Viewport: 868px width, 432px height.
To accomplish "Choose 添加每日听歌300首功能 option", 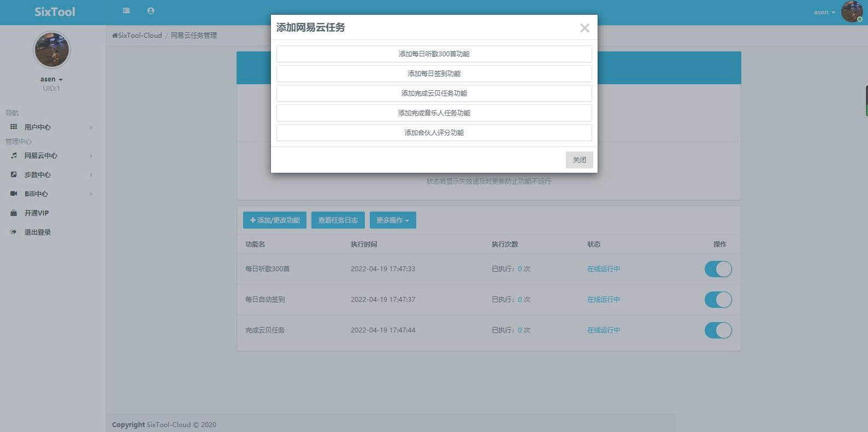I will click(434, 54).
